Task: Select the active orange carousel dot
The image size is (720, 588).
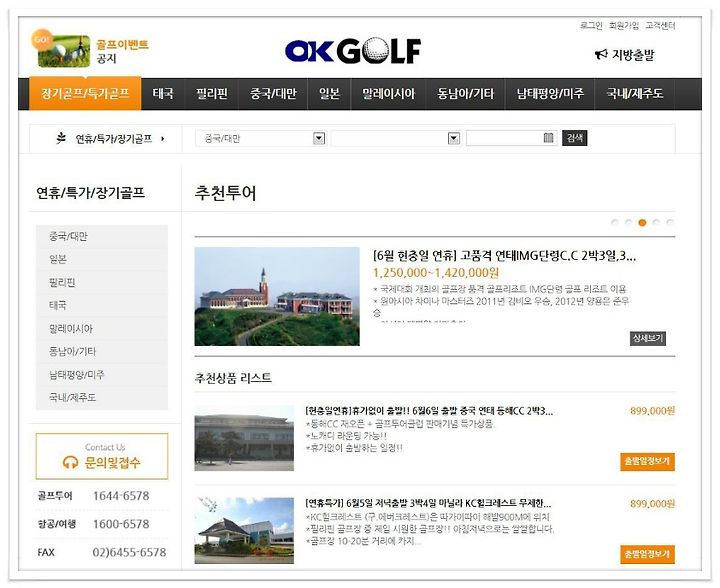Action: point(642,223)
